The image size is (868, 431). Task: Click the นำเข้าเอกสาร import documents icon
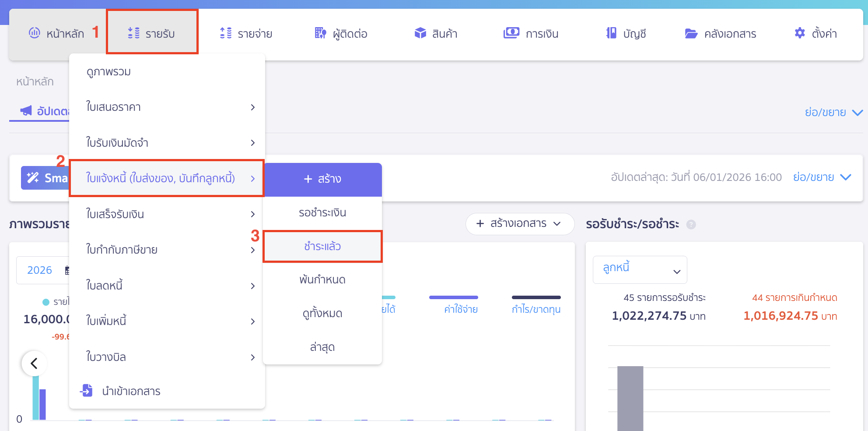87,390
